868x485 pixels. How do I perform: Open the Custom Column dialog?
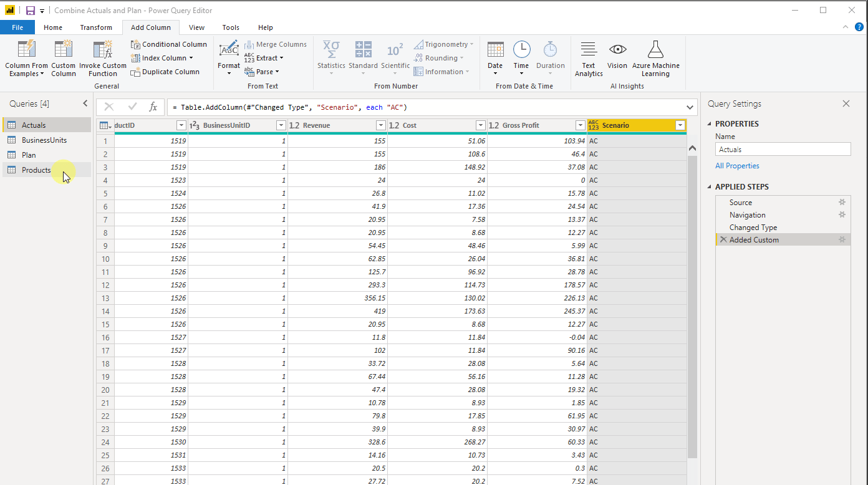coord(63,59)
